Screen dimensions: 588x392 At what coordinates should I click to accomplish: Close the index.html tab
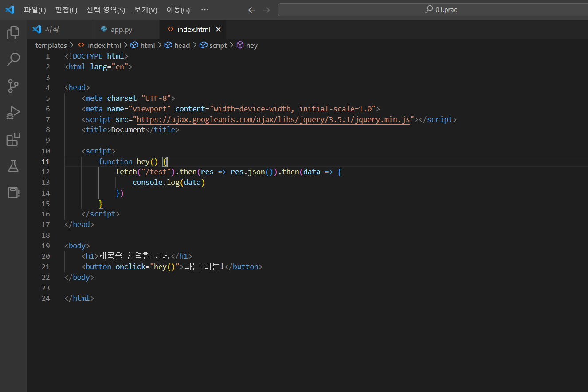pos(218,29)
